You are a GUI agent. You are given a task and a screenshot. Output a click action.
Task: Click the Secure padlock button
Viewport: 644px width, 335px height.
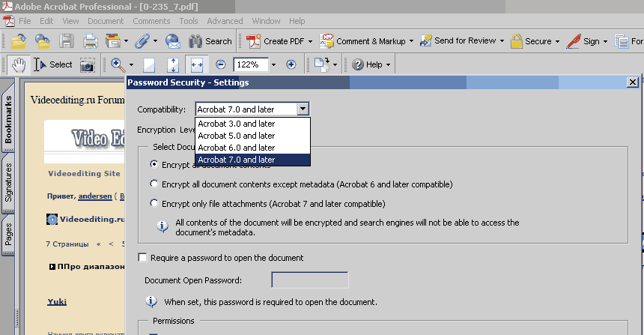click(531, 41)
